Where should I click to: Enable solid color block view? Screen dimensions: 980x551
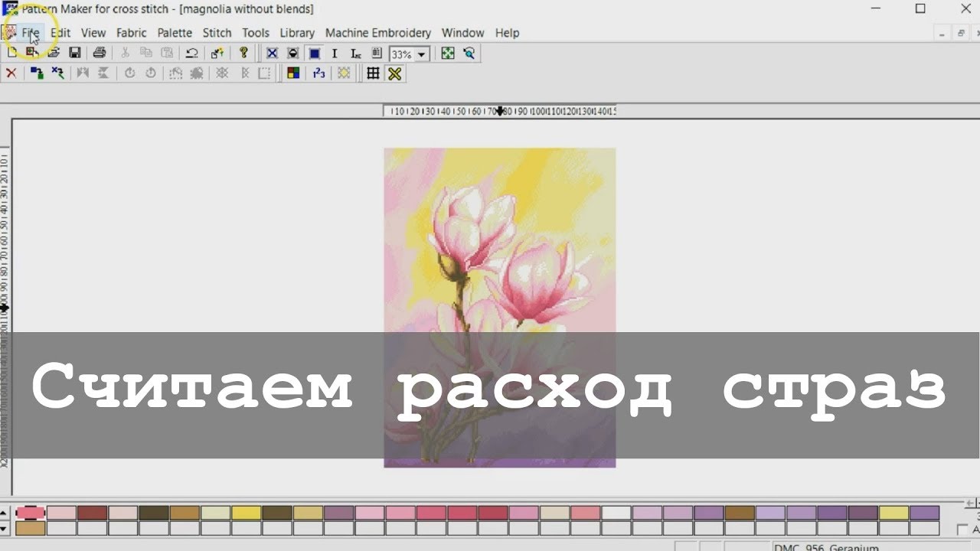[314, 54]
